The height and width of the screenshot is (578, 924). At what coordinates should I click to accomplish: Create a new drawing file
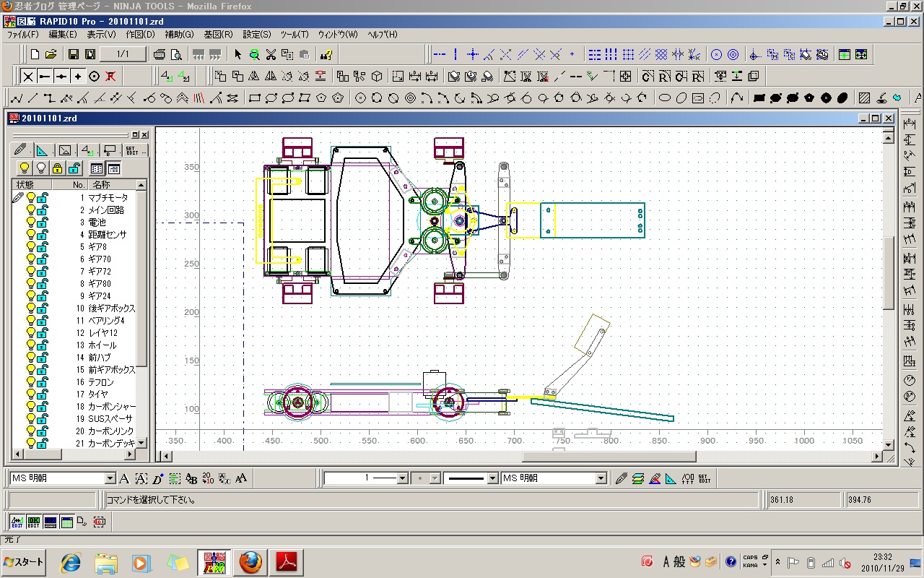coord(35,54)
